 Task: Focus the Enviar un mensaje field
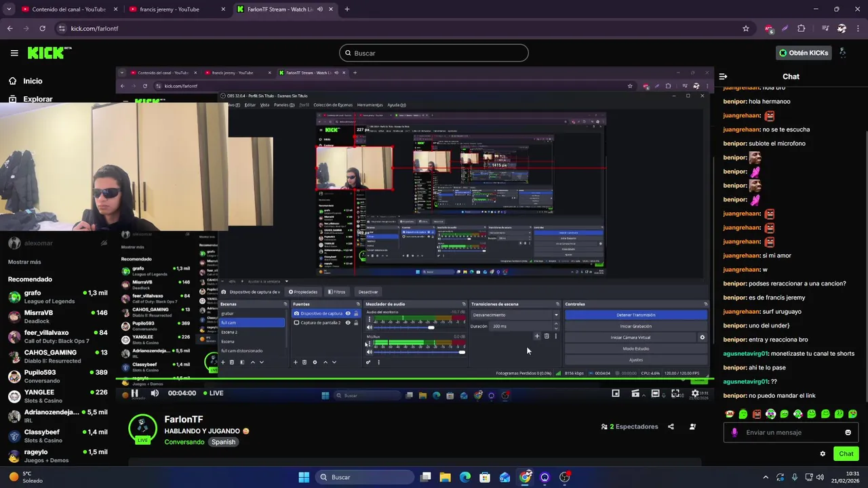791,432
